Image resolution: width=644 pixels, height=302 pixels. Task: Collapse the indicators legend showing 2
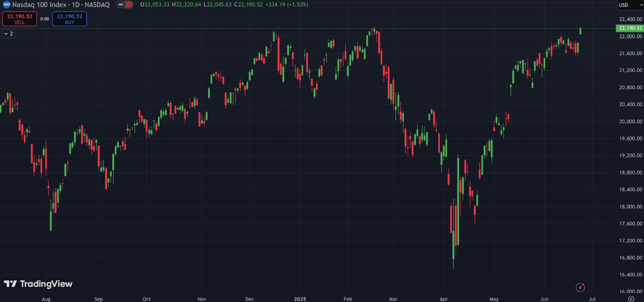coord(8,34)
